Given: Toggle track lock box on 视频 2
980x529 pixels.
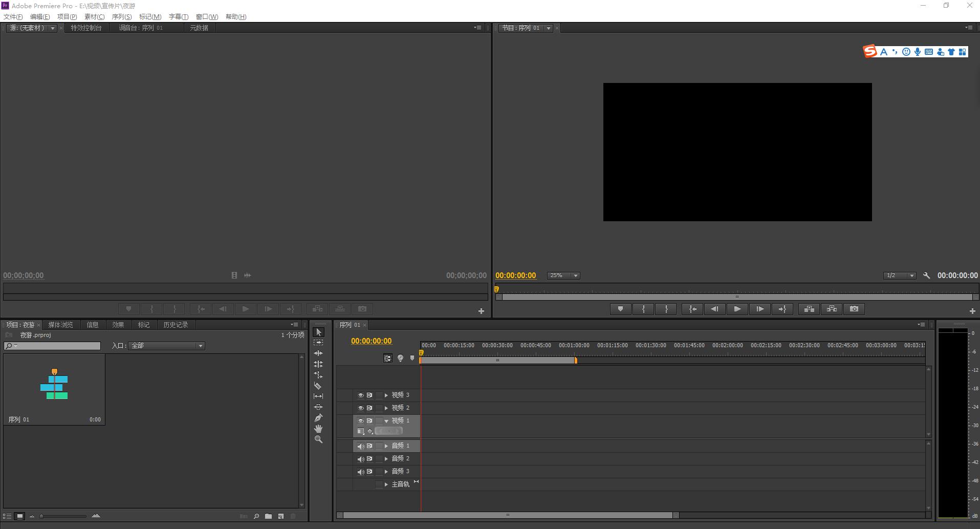Looking at the screenshot, I should coord(379,408).
